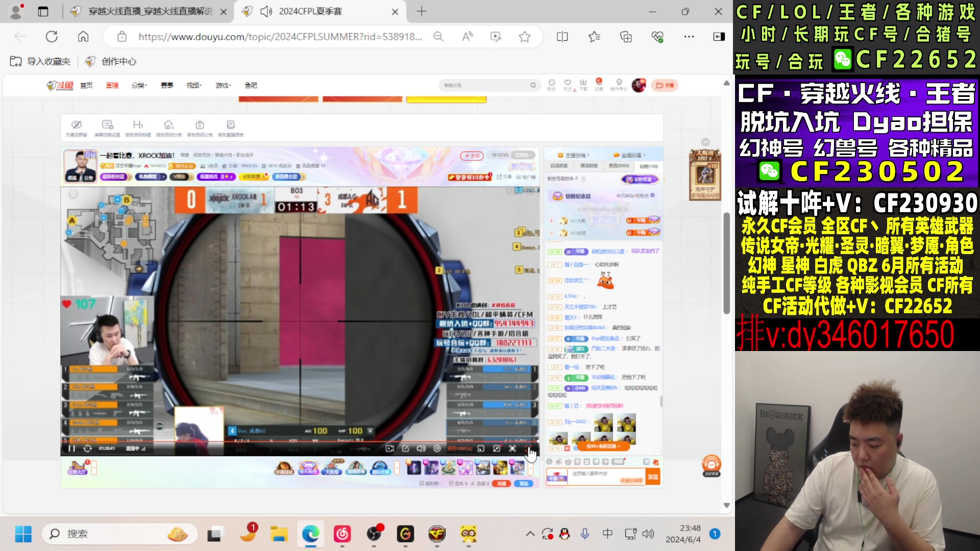Click the Douyu logo
This screenshot has height=551, width=980.
click(x=60, y=86)
